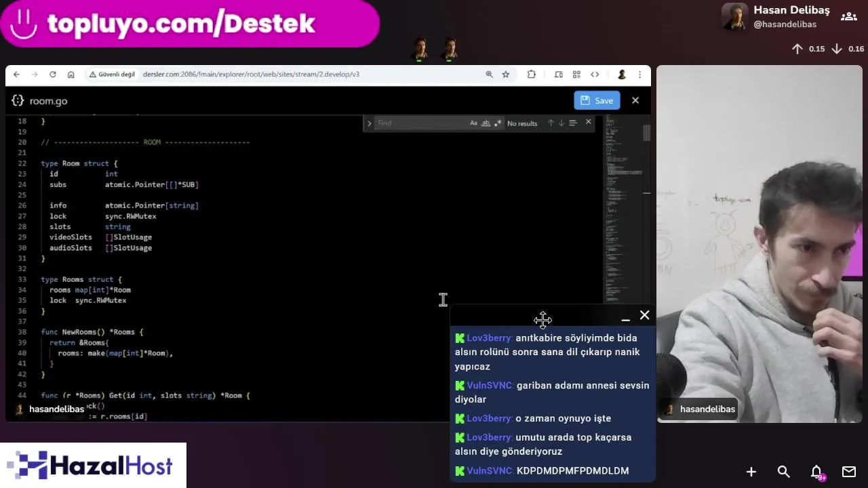The height and width of the screenshot is (488, 868).
Task: Toggle Use Regular Expression in Find
Action: point(498,123)
